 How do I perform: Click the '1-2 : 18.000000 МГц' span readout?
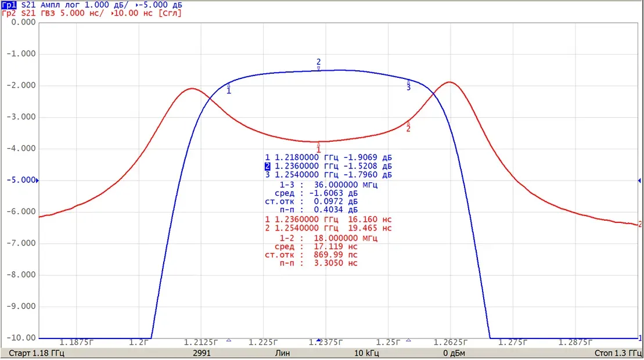pos(328,239)
